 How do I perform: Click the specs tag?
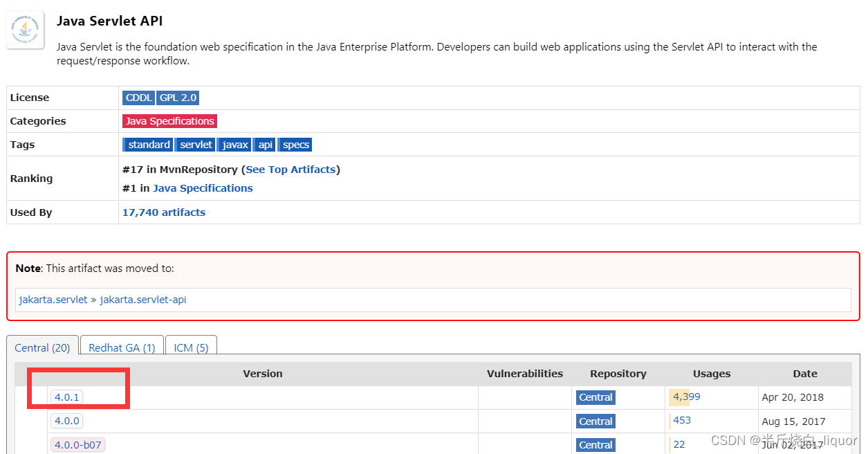coord(295,145)
